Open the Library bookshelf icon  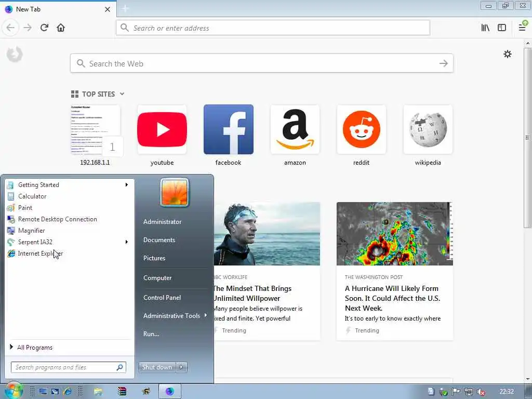coord(485,28)
